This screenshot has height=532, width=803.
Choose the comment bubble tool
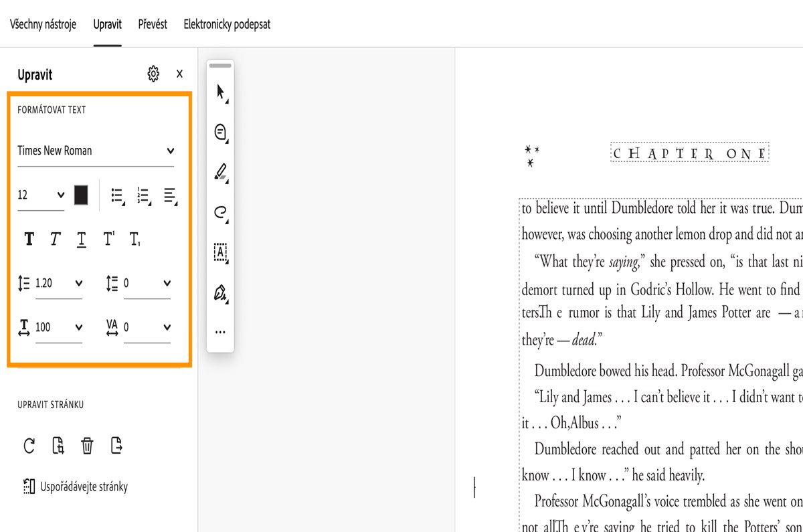click(x=221, y=132)
